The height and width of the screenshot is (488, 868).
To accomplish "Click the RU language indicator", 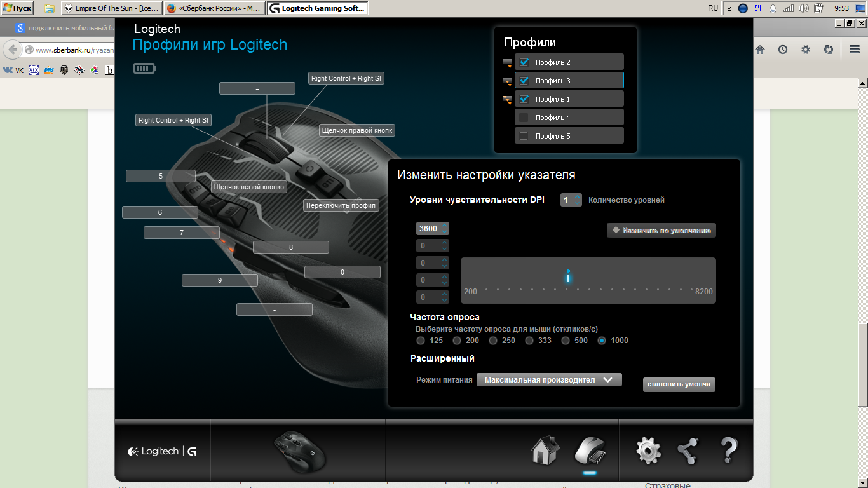I will pos(713,8).
